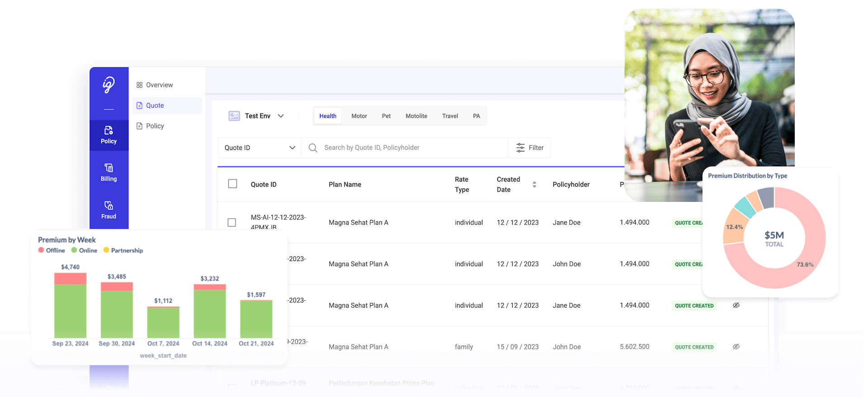
Task: Click the family rate type cell
Action: point(464,347)
